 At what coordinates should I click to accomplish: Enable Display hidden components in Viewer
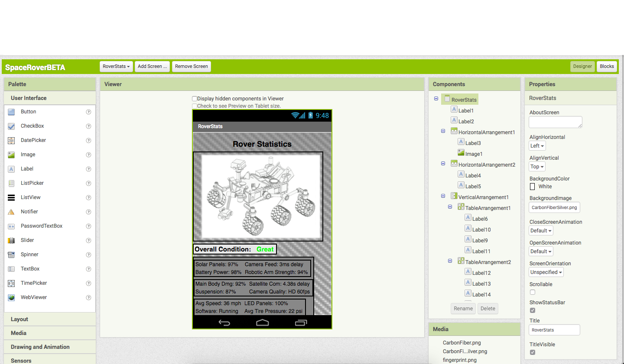195,99
